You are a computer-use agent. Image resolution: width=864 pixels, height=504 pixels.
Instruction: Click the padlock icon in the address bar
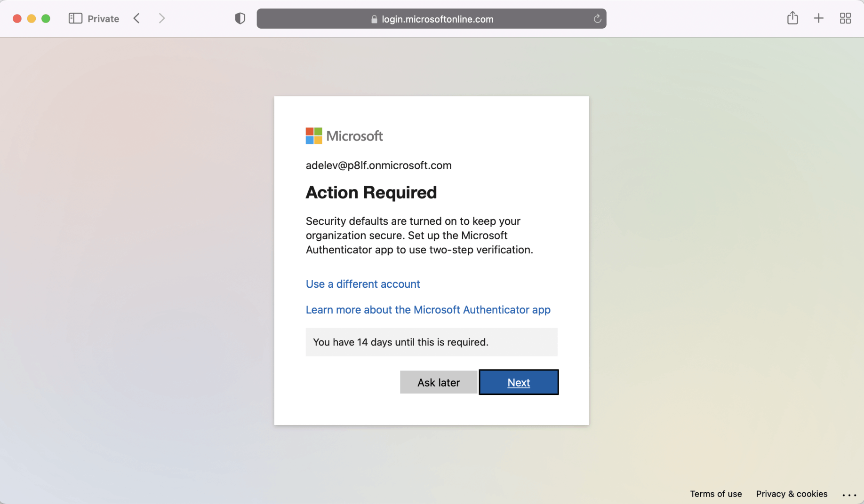[x=373, y=19]
